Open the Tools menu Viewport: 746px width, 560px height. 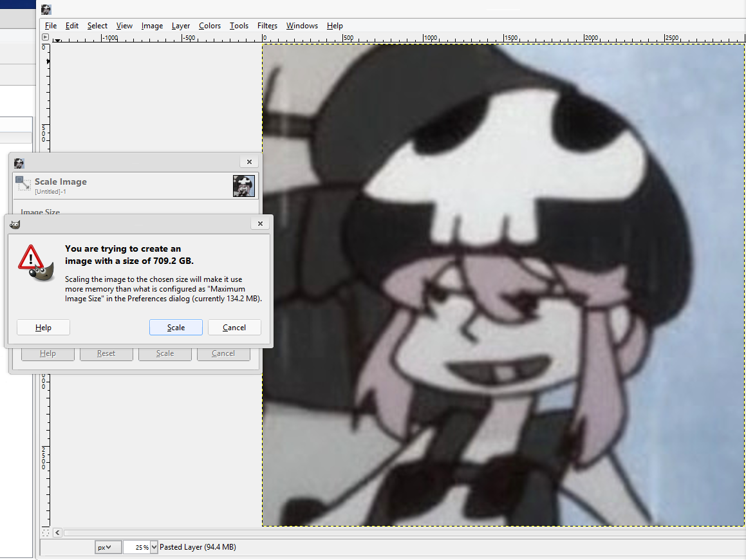(x=239, y=26)
